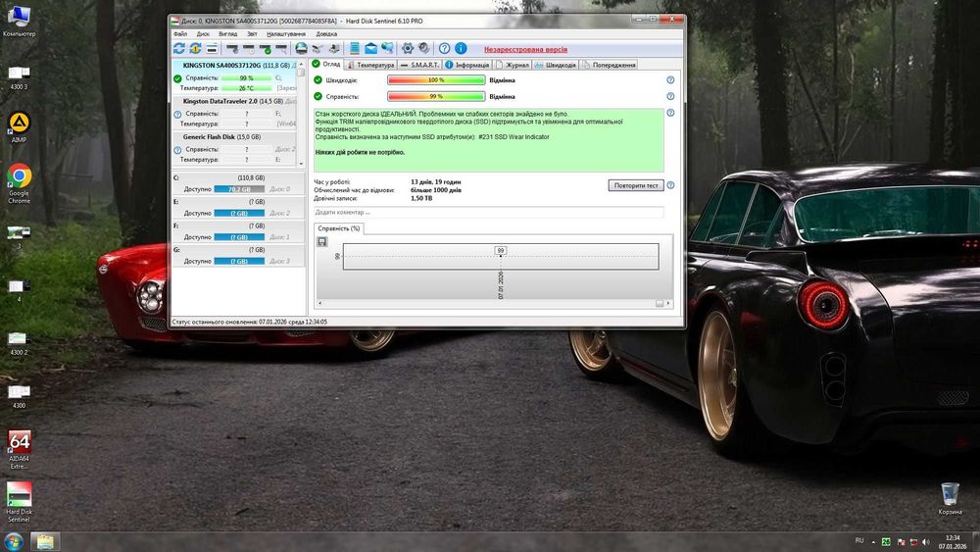Switch to the Попередження tab
The image size is (980, 552).
(609, 65)
